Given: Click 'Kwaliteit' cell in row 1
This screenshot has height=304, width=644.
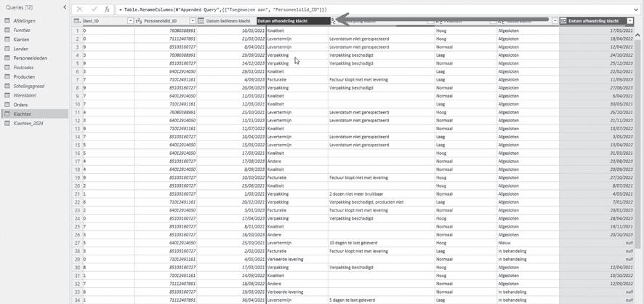Looking at the screenshot, I should click(297, 31).
